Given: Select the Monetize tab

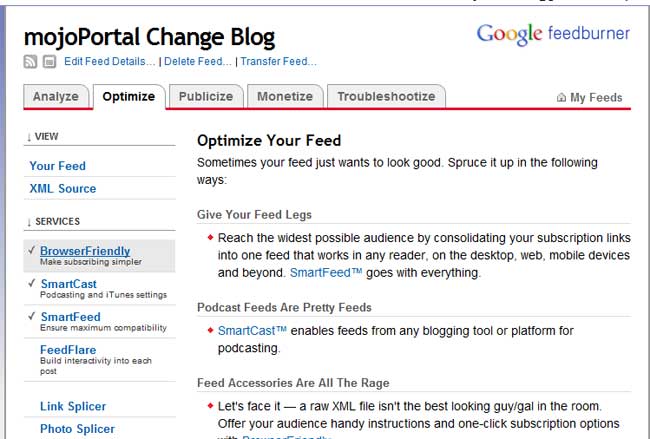Looking at the screenshot, I should 285,97.
